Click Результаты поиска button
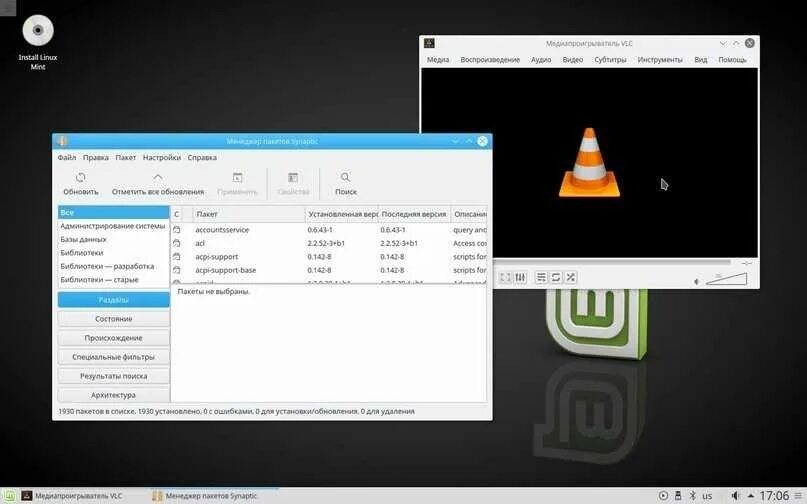 [113, 376]
